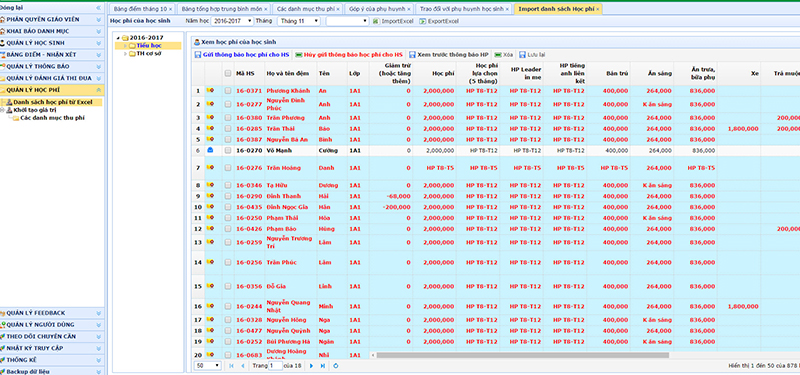Expand the 'KHAI BÁO DANH MỤC' section
This screenshot has width=800, height=375.
coord(98,31)
